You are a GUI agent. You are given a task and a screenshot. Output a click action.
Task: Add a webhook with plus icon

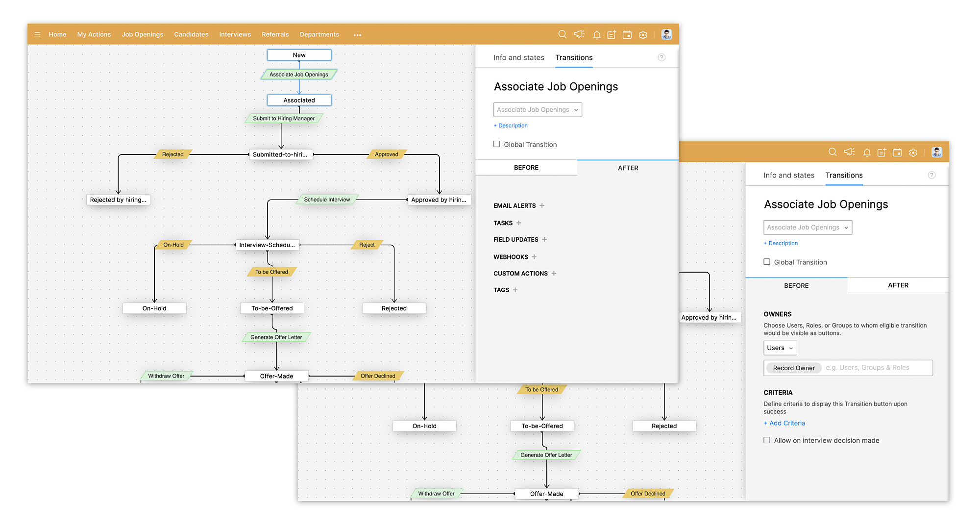[534, 256]
